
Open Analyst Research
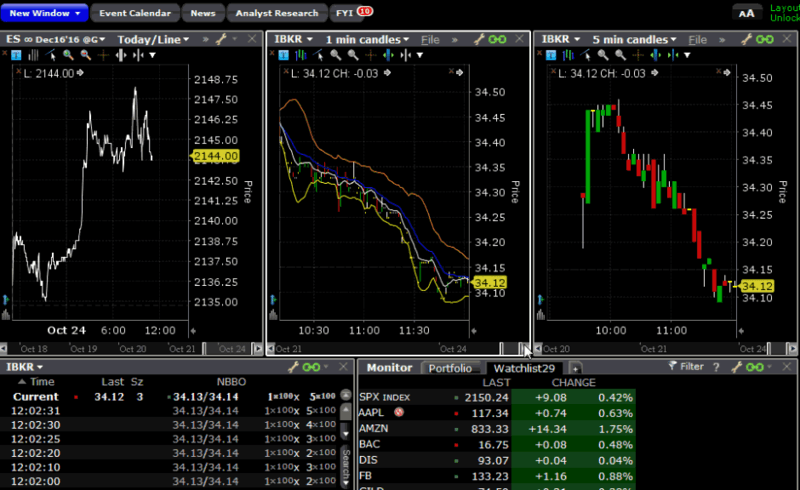pos(277,13)
